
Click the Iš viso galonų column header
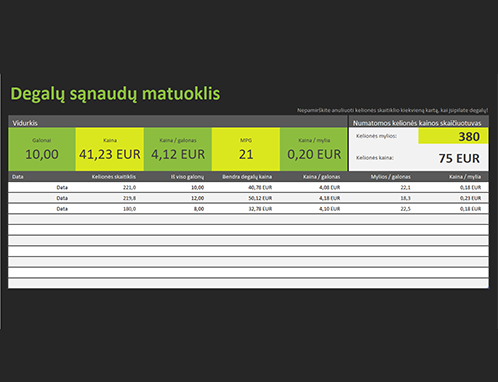[187, 177]
